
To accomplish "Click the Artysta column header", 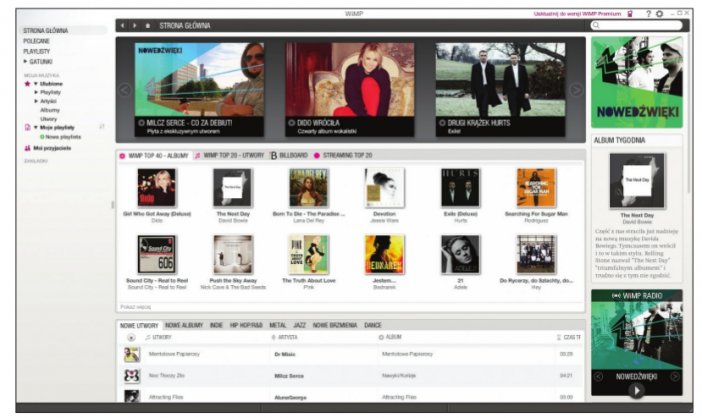I will pos(285,337).
